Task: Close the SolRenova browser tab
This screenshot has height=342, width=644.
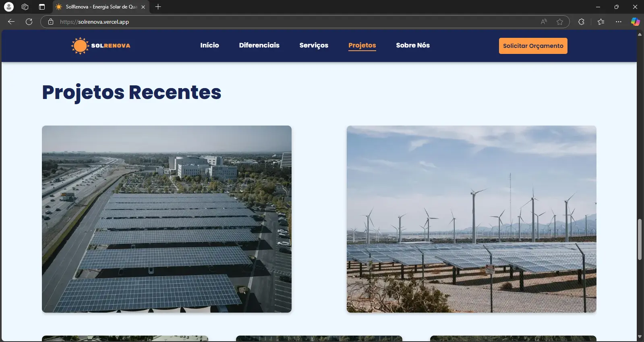Action: point(143,7)
